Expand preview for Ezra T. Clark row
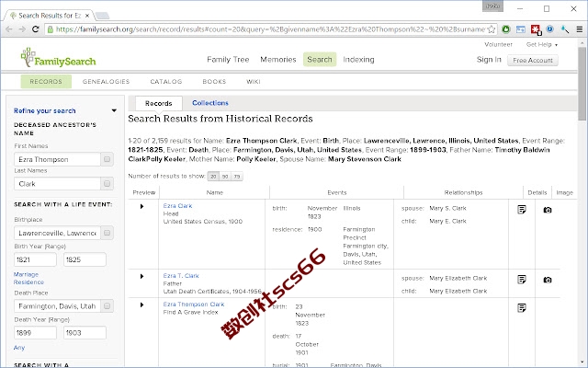The height and width of the screenshot is (368, 588). coord(141,276)
